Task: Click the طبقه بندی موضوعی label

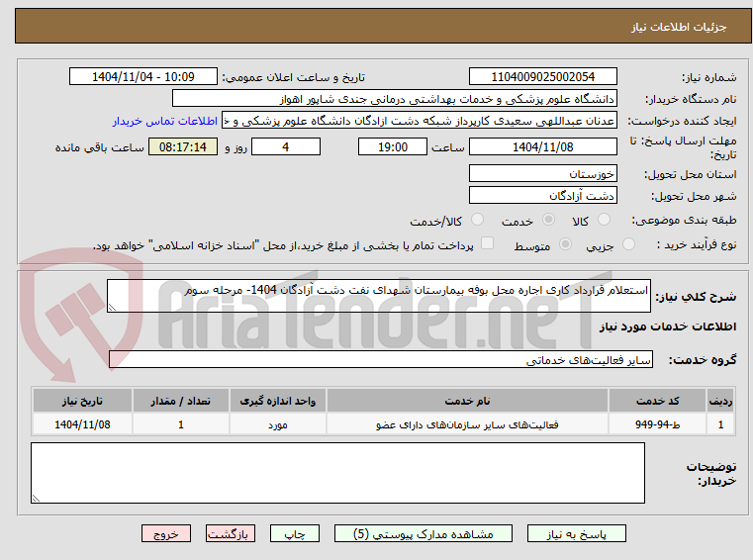Action: point(684,220)
